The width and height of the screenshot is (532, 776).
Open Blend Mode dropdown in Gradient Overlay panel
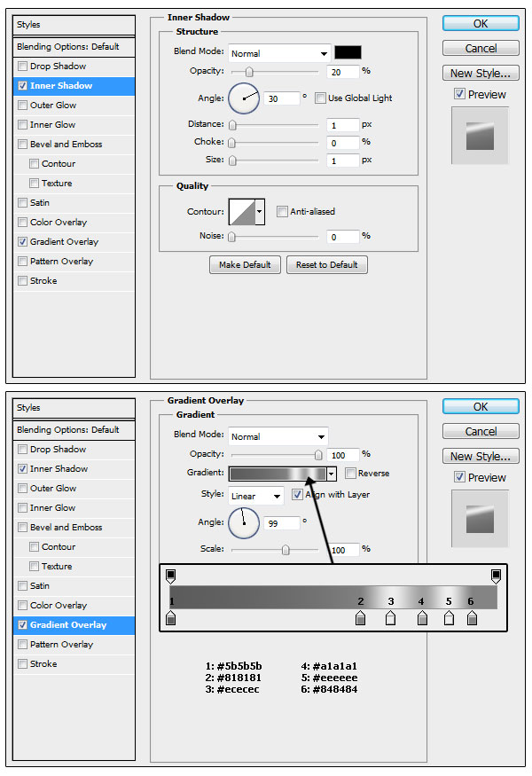[x=278, y=436]
